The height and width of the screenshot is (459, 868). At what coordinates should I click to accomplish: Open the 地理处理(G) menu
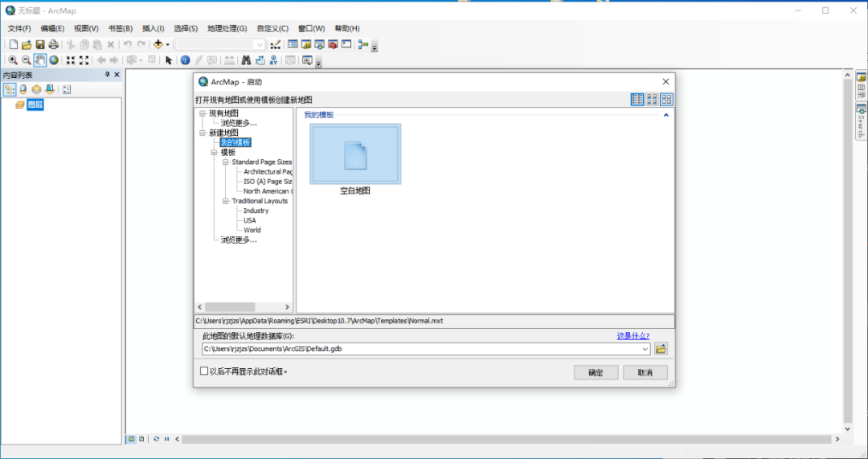pos(227,28)
